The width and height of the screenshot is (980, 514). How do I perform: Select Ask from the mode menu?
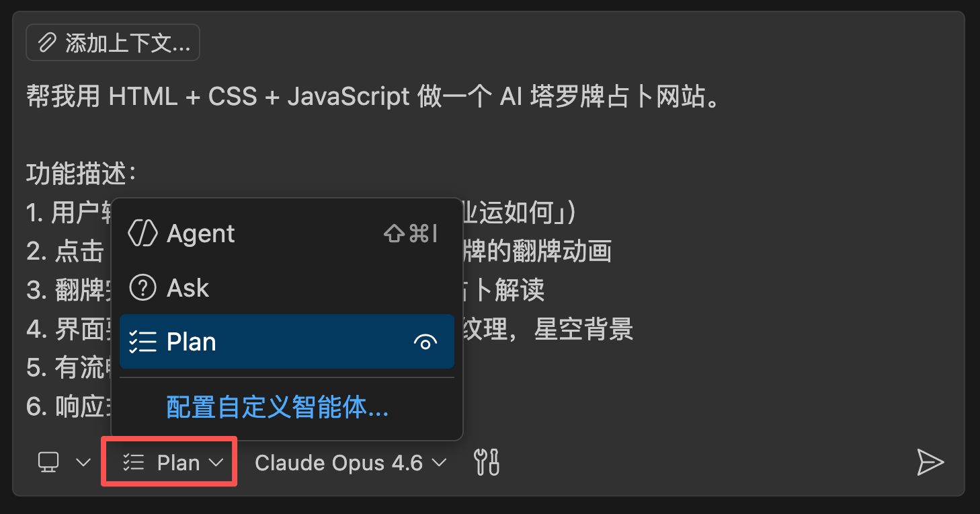pos(189,288)
